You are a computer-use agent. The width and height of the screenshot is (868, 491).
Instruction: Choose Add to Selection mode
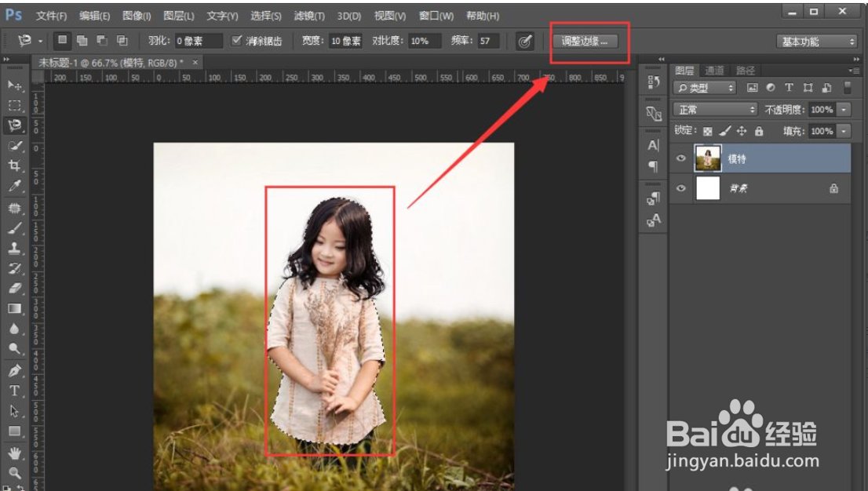pos(82,41)
